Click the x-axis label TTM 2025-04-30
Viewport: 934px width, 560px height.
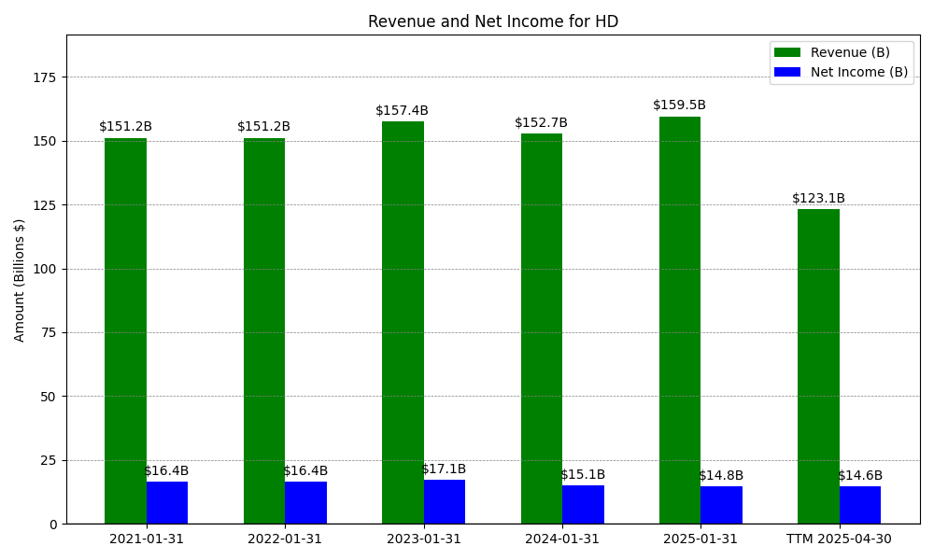[x=840, y=539]
